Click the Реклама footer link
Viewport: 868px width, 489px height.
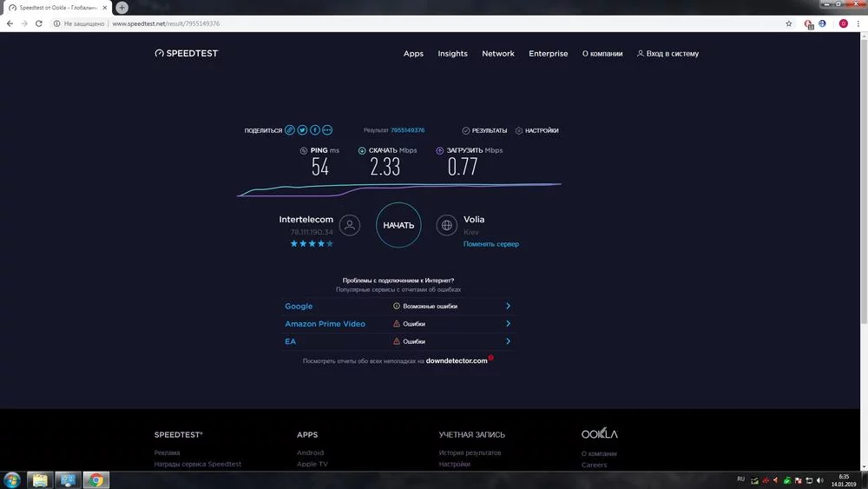tap(167, 453)
